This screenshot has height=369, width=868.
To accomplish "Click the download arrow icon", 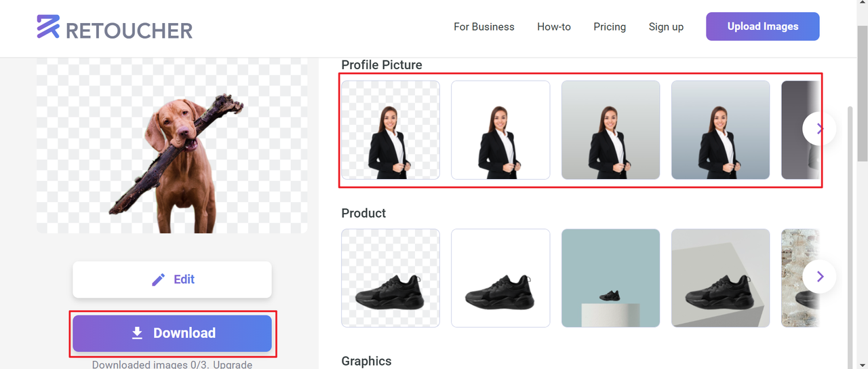I will [x=137, y=333].
